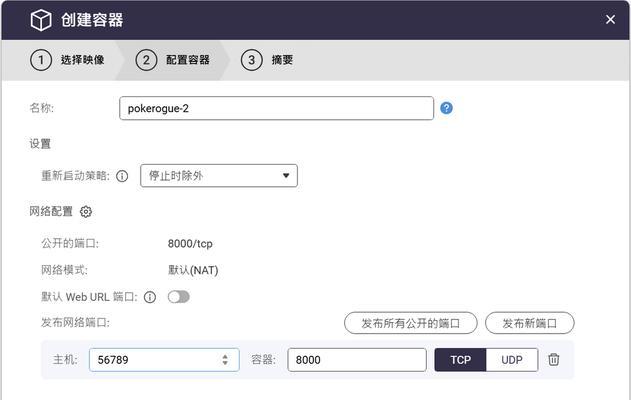Select TCP protocol for the port
This screenshot has width=631, height=400.
(x=460, y=360)
